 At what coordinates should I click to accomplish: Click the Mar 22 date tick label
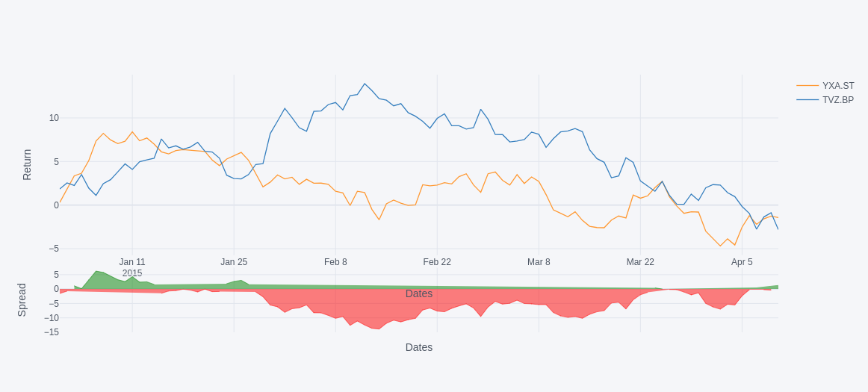point(640,262)
